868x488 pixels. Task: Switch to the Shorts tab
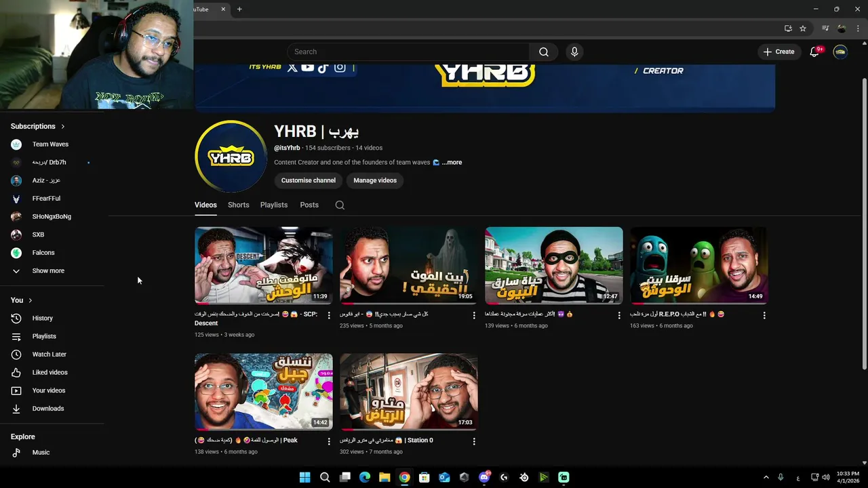[239, 205]
